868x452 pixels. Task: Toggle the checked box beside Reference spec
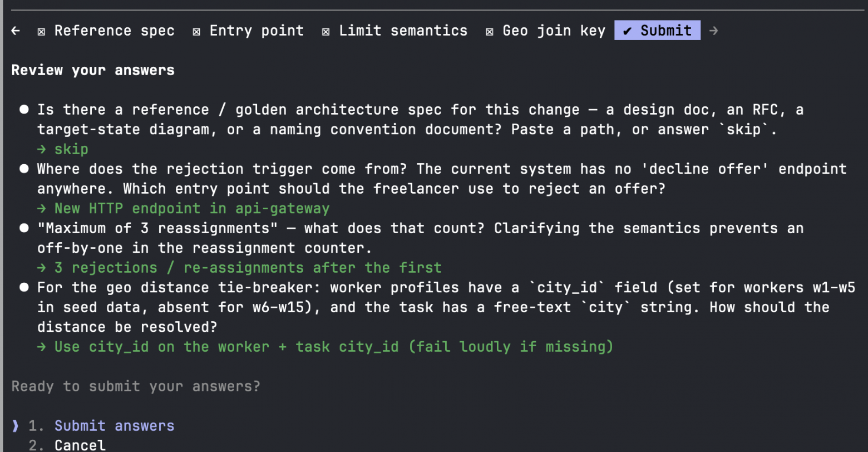click(x=41, y=31)
